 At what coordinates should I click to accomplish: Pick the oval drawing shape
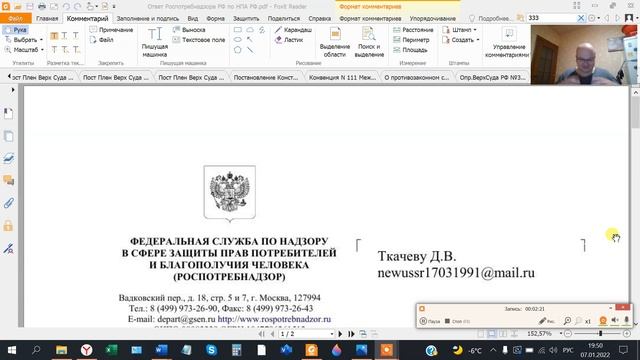[238, 40]
